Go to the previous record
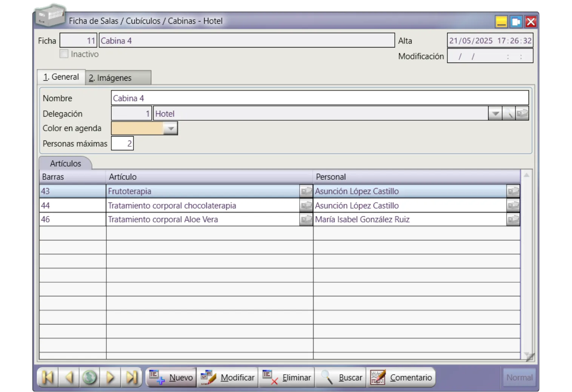This screenshot has width=572, height=392. [69, 377]
